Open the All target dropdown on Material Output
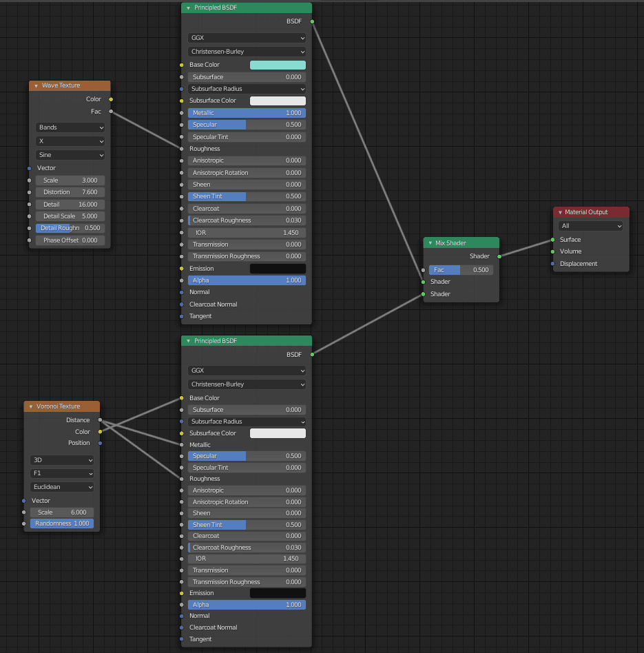This screenshot has width=644, height=653. pos(591,225)
